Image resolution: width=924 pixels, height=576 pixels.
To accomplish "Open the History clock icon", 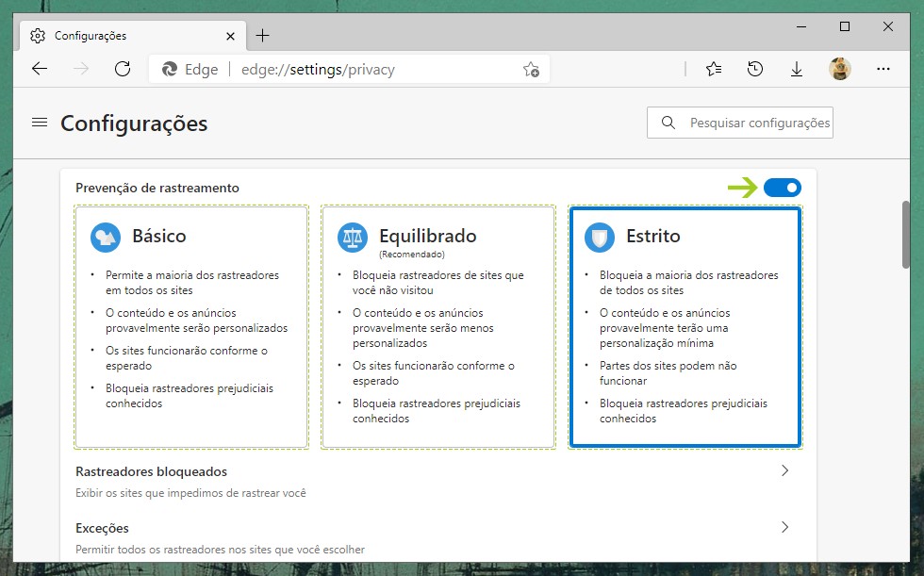I will 754,69.
